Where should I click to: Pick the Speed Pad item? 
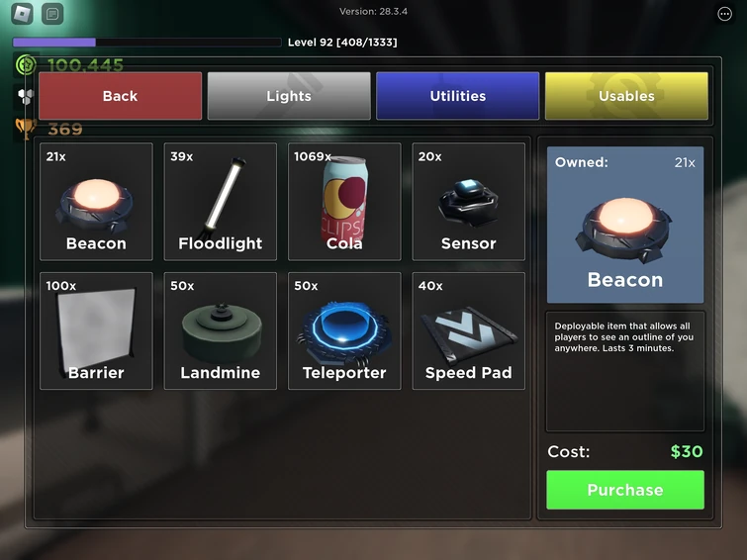coord(468,330)
